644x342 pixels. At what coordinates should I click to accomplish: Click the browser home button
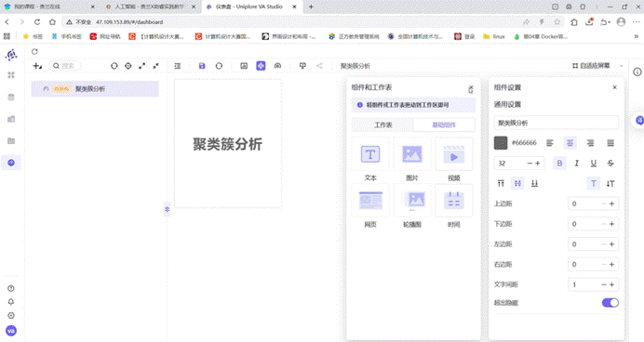tap(52, 22)
